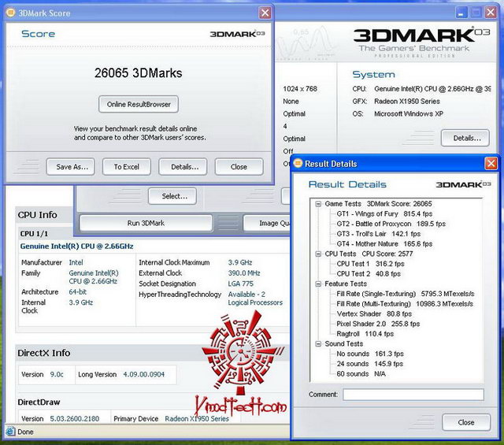Select Ragtroll result row
Image resolution: width=504 pixels, height=445 pixels.
(x=365, y=334)
